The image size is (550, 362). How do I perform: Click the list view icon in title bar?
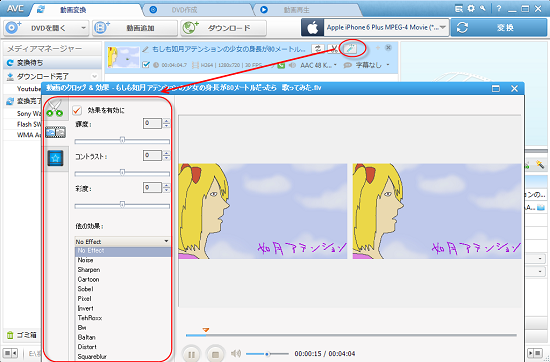(x=458, y=8)
